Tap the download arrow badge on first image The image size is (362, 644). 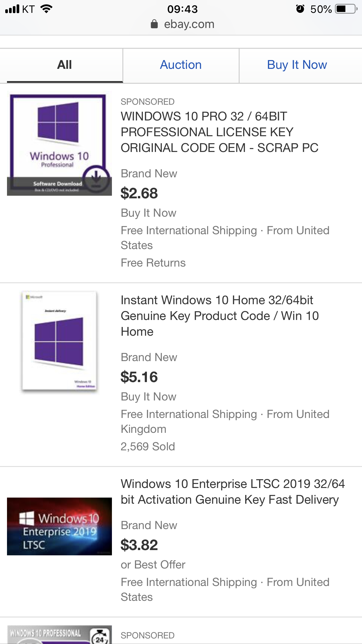tap(96, 178)
